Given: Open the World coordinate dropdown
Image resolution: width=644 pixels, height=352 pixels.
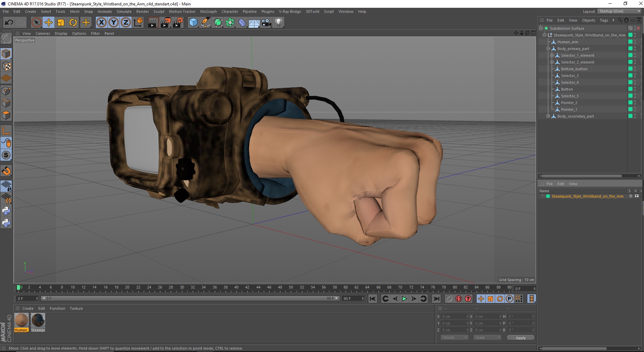Looking at the screenshot, I should tap(455, 337).
